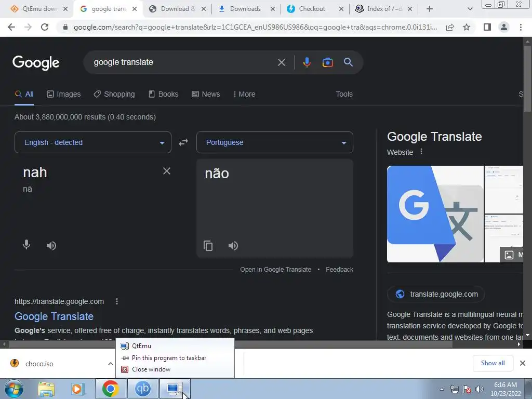This screenshot has width=532, height=399.
Task: Open qBittorrent taskbar icon
Action: tap(142, 389)
